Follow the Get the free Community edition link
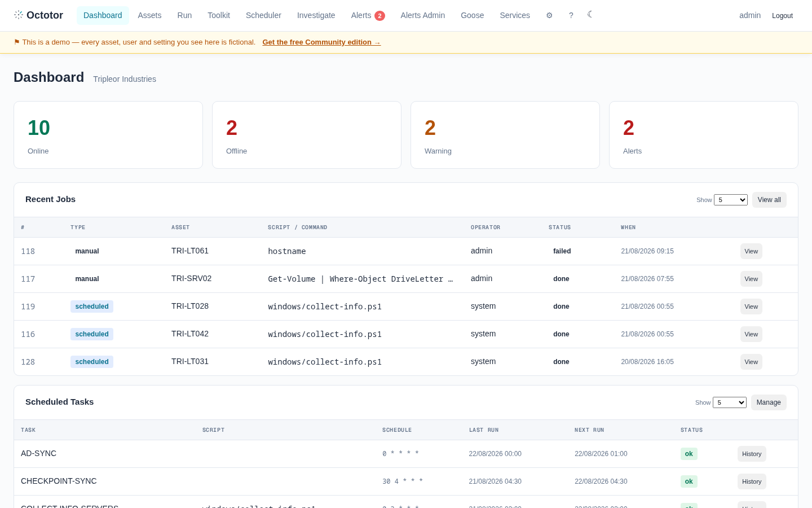 point(321,42)
